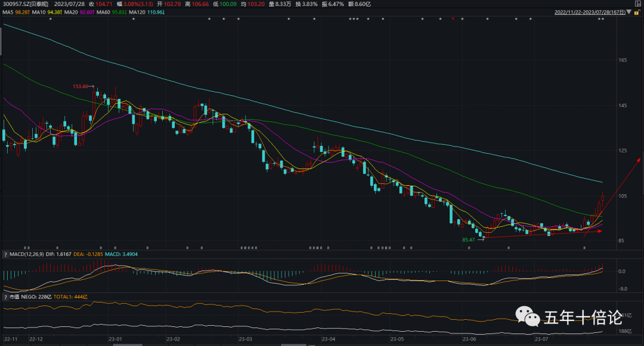Open MACD indicator help question mark
Screen dimensions: 644x346
click(5, 254)
